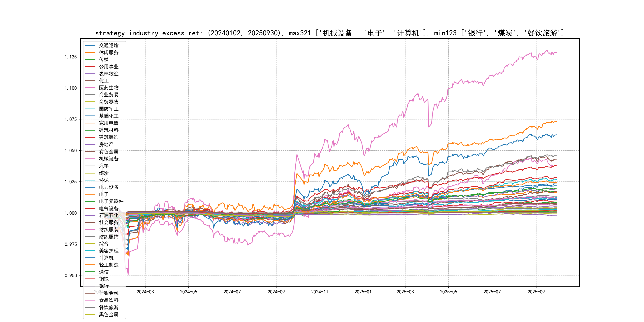Click the 2025-01 x-axis date label

tap(363, 292)
